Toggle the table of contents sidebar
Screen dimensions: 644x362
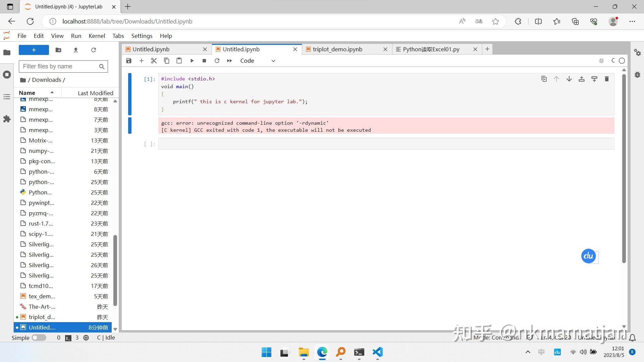[7, 97]
